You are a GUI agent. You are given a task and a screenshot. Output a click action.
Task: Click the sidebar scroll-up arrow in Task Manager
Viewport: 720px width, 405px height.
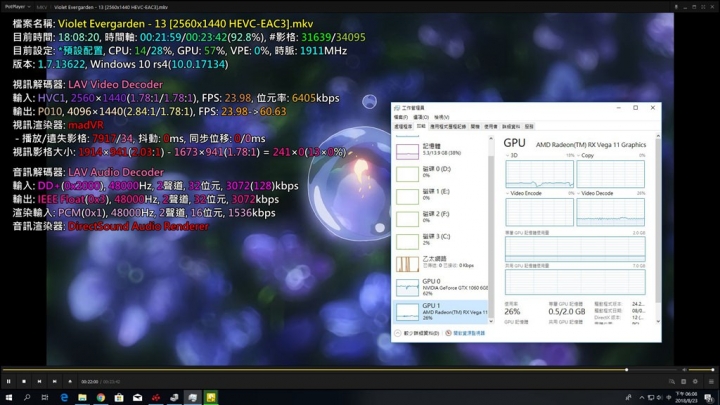(x=491, y=138)
